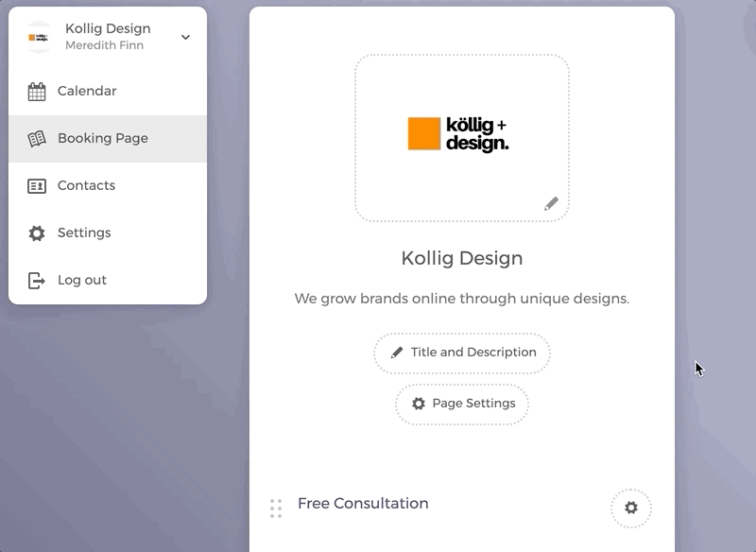Click the kollig + design logo image
This screenshot has width=756, height=552.
[458, 134]
